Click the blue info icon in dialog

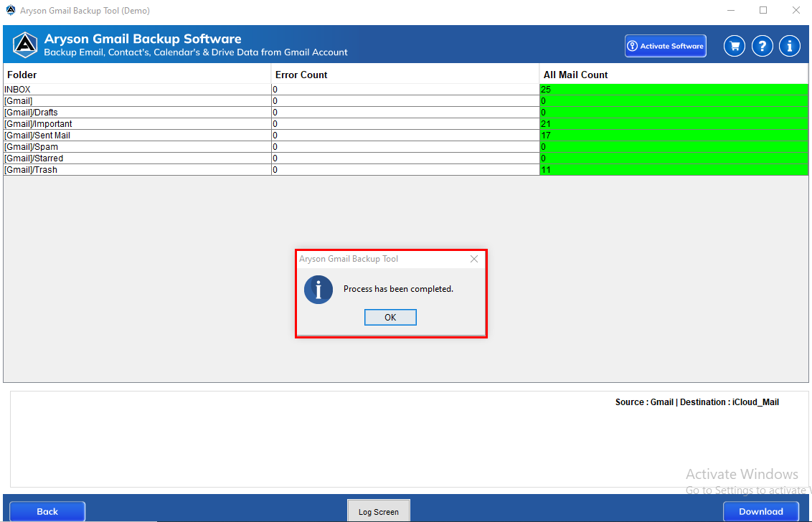[318, 290]
